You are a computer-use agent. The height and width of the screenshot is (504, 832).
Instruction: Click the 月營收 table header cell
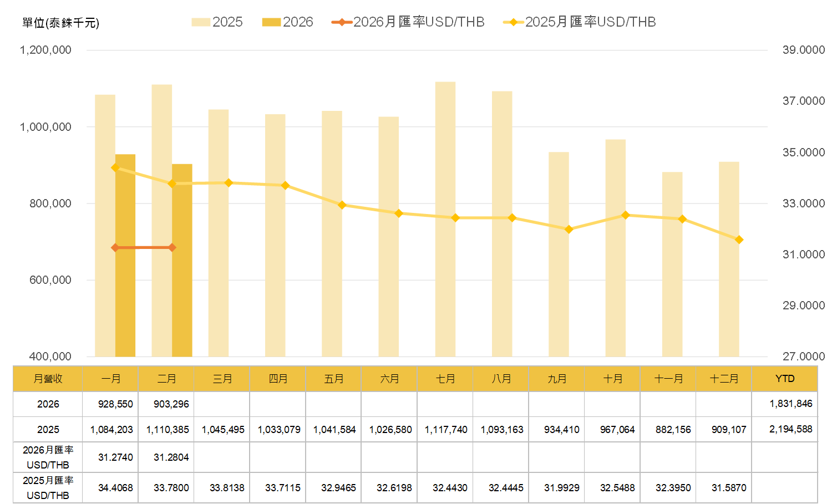(x=48, y=379)
